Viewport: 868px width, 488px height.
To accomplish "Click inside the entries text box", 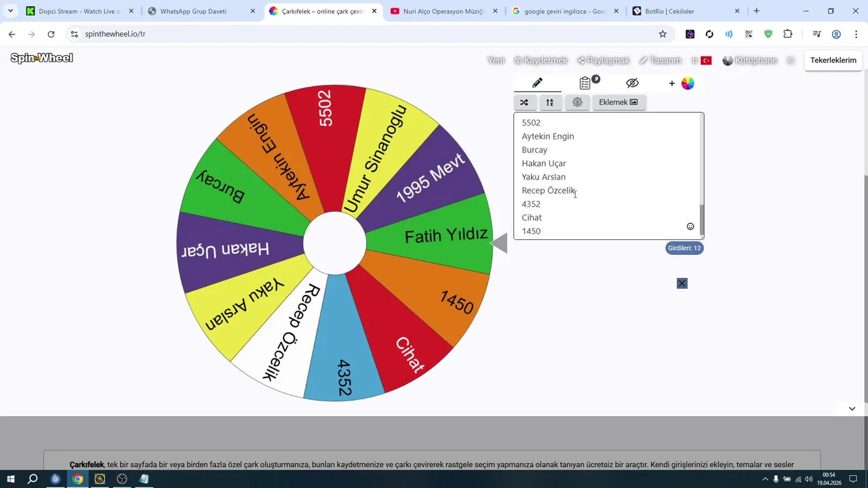I will click(608, 176).
